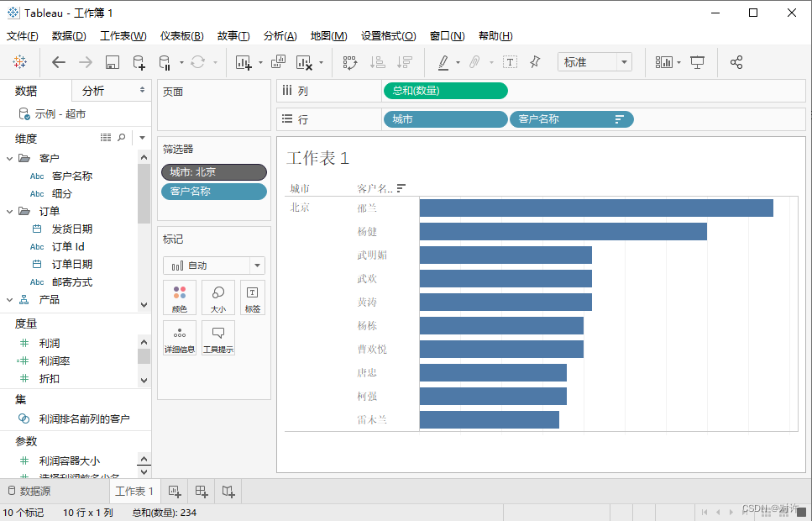Click the highlight pen icon

(x=443, y=63)
